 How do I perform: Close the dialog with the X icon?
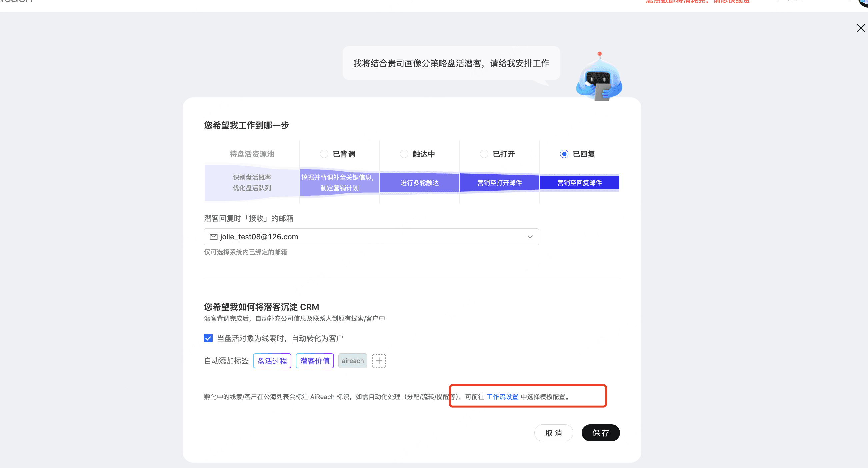tap(860, 28)
